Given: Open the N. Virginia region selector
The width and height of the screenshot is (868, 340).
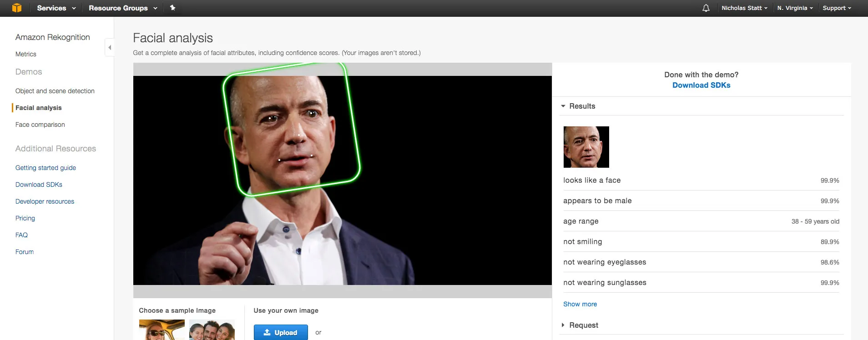Looking at the screenshot, I should tap(795, 8).
